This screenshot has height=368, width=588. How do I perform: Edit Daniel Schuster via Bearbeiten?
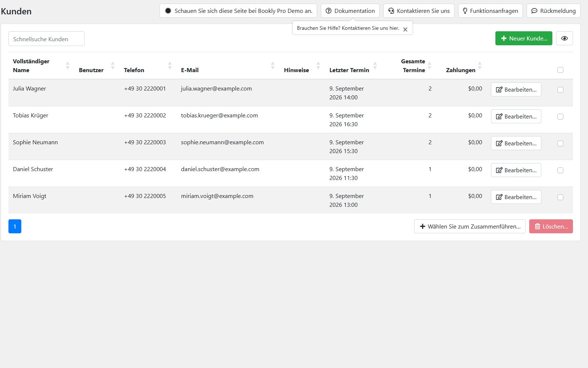point(516,170)
